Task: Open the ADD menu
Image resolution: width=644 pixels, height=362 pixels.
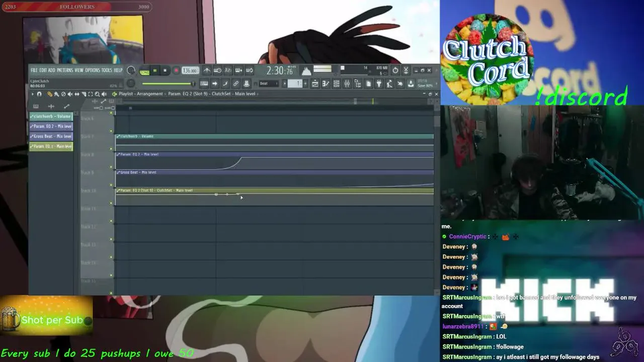Action: [51, 70]
